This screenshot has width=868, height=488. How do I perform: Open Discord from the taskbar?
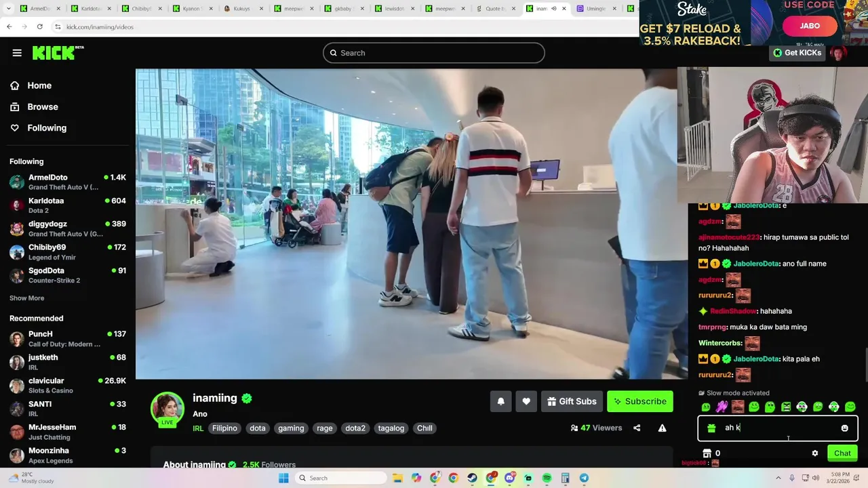pyautogui.click(x=509, y=478)
